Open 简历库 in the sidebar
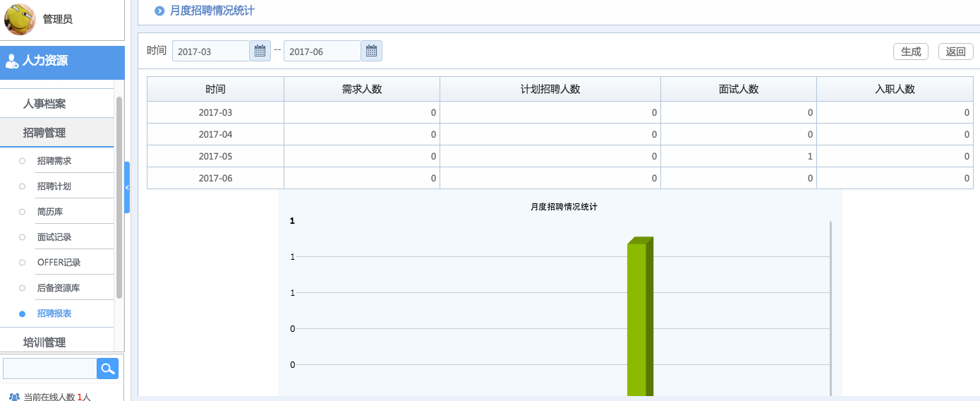 pos(50,212)
